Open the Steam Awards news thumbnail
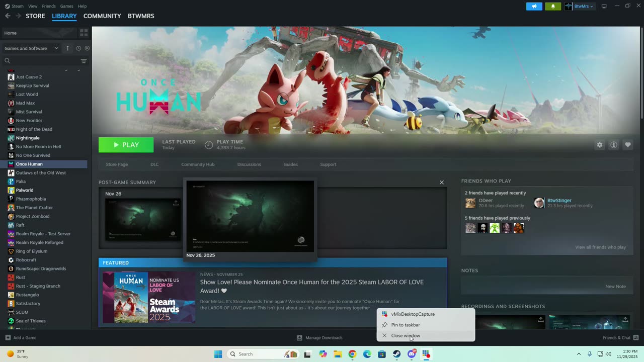The image size is (644, 362). click(x=149, y=298)
